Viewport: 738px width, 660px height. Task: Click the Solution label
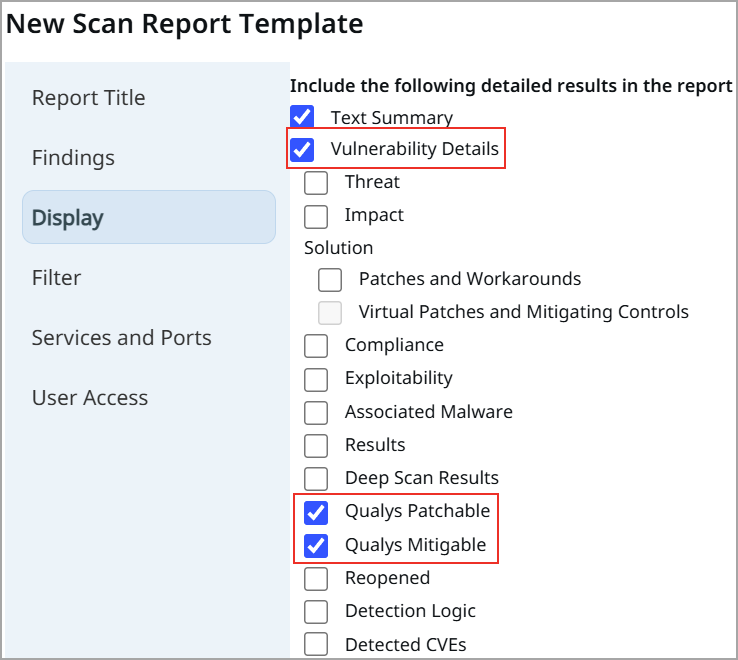338,248
